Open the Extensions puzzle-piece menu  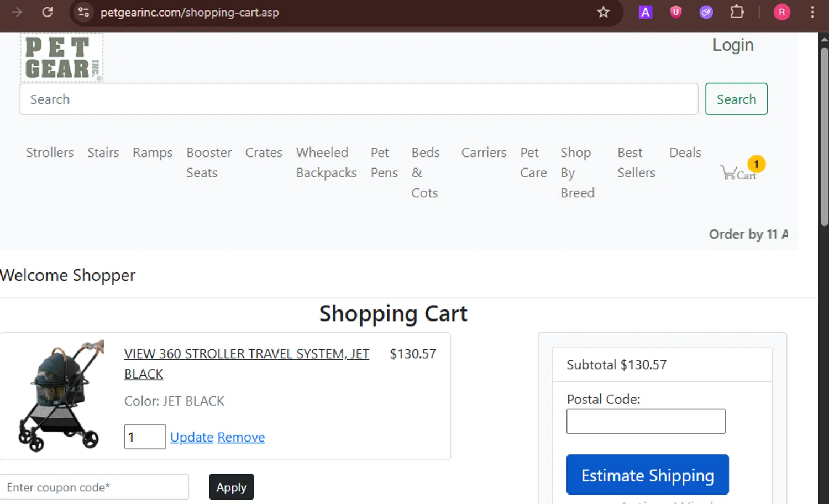tap(737, 12)
